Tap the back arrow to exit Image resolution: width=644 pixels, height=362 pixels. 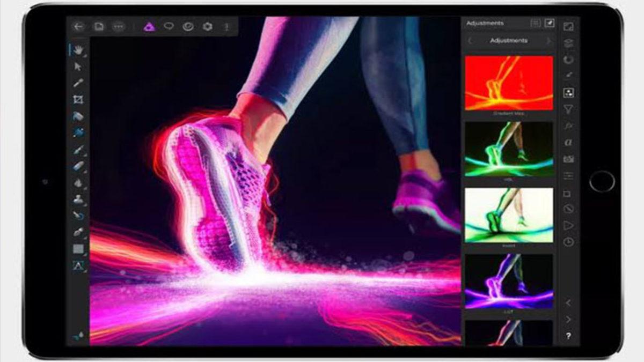(79, 26)
